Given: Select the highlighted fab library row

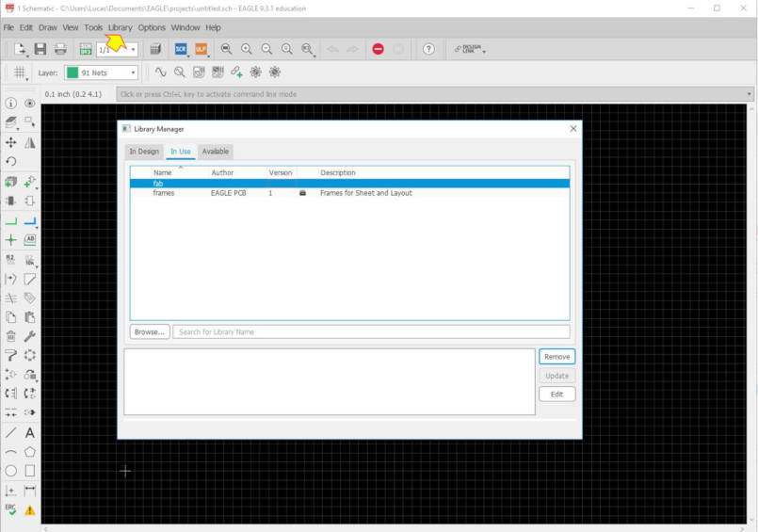Looking at the screenshot, I should click(349, 183).
